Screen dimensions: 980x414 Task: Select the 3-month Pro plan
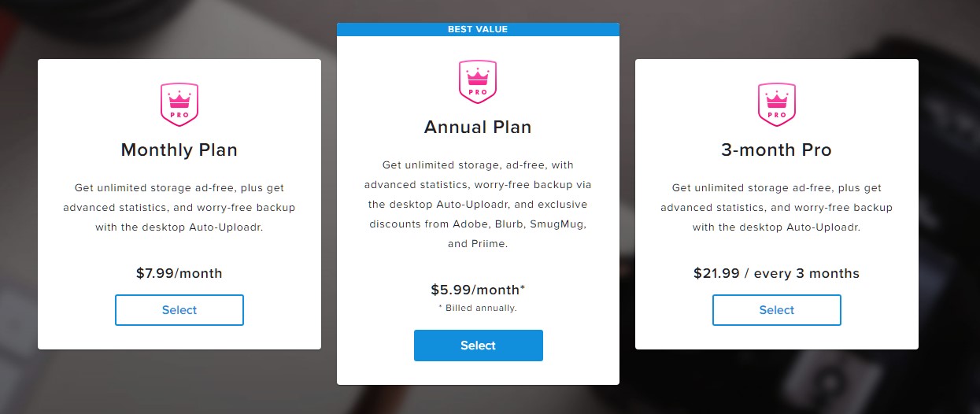[x=777, y=310]
